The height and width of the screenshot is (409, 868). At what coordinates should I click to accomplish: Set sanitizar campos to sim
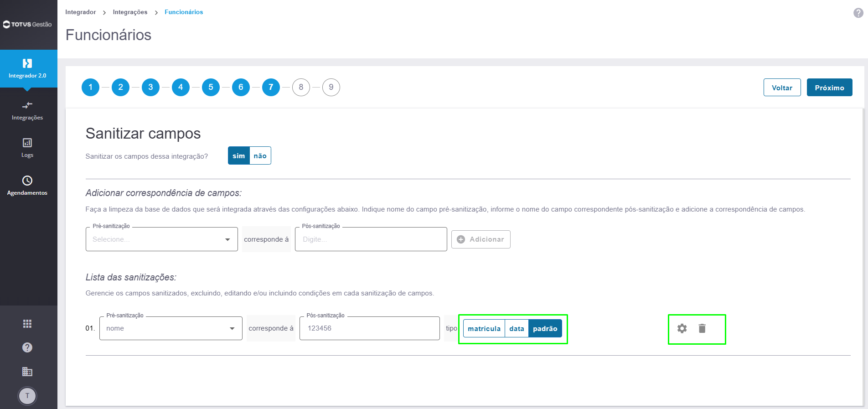pos(239,155)
